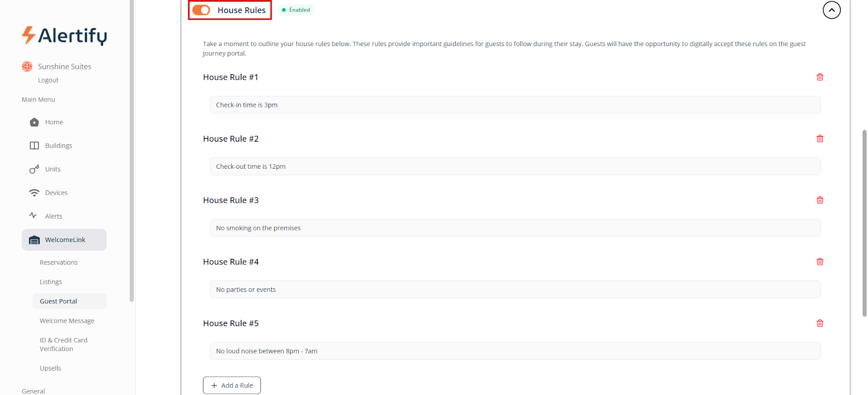Click the Home icon in sidebar
This screenshot has width=868, height=395.
point(34,122)
